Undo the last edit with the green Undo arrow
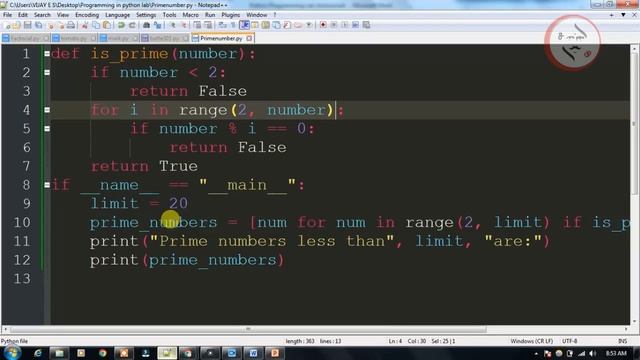640x360 pixels. [x=121, y=25]
